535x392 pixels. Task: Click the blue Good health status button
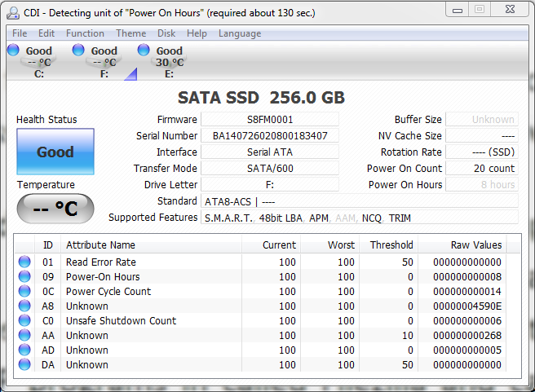[55, 152]
